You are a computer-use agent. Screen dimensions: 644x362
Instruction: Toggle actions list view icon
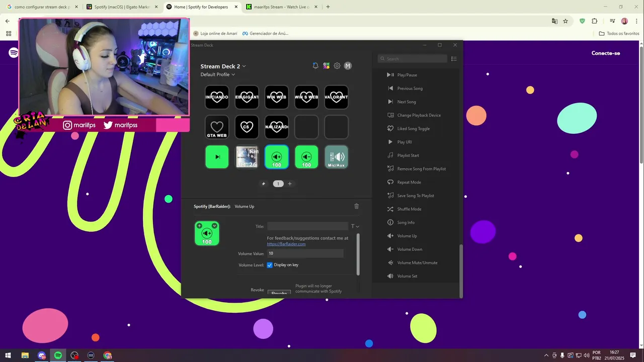(x=454, y=59)
